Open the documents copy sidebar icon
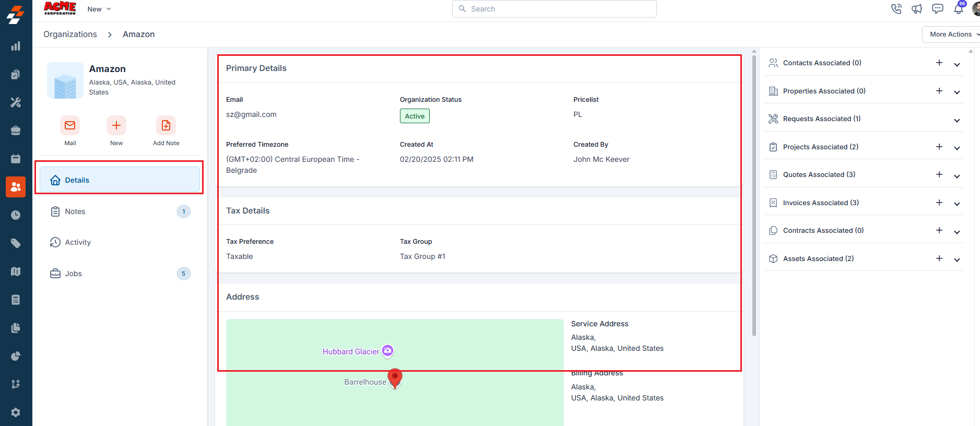This screenshot has width=980, height=426. coord(16,328)
